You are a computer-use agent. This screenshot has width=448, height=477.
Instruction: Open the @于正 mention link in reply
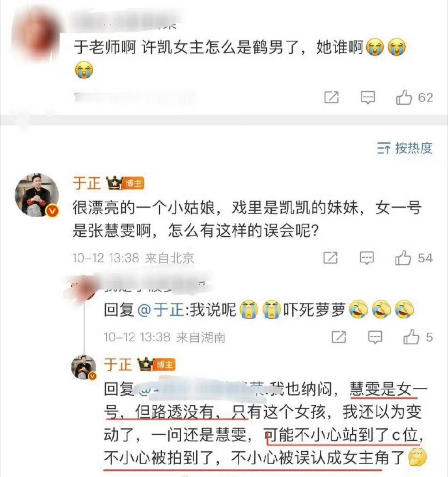click(x=161, y=310)
